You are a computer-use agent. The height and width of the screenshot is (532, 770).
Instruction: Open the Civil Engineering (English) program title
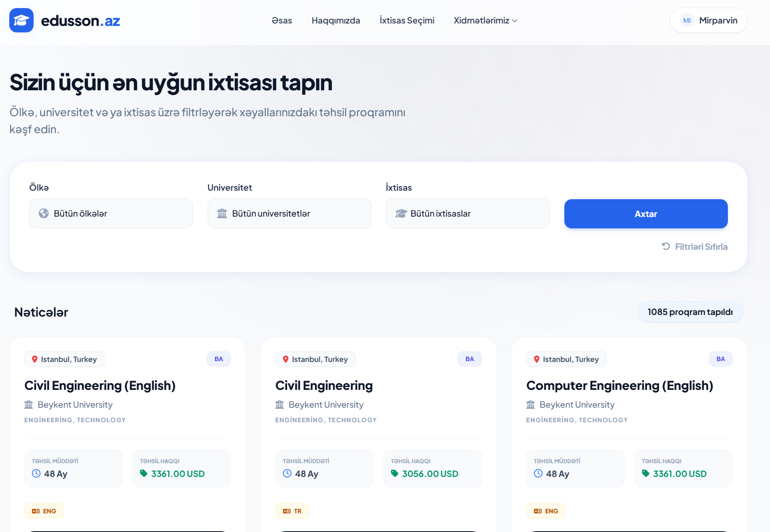point(100,385)
